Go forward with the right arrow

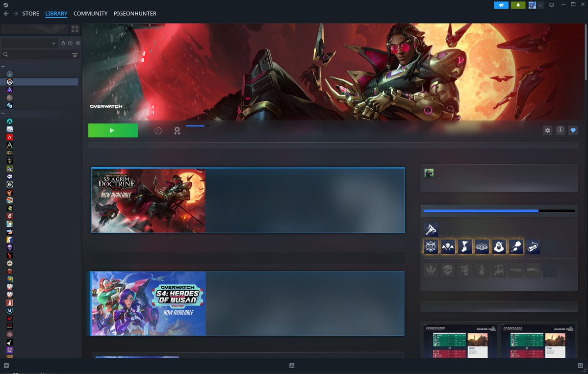[x=16, y=14]
